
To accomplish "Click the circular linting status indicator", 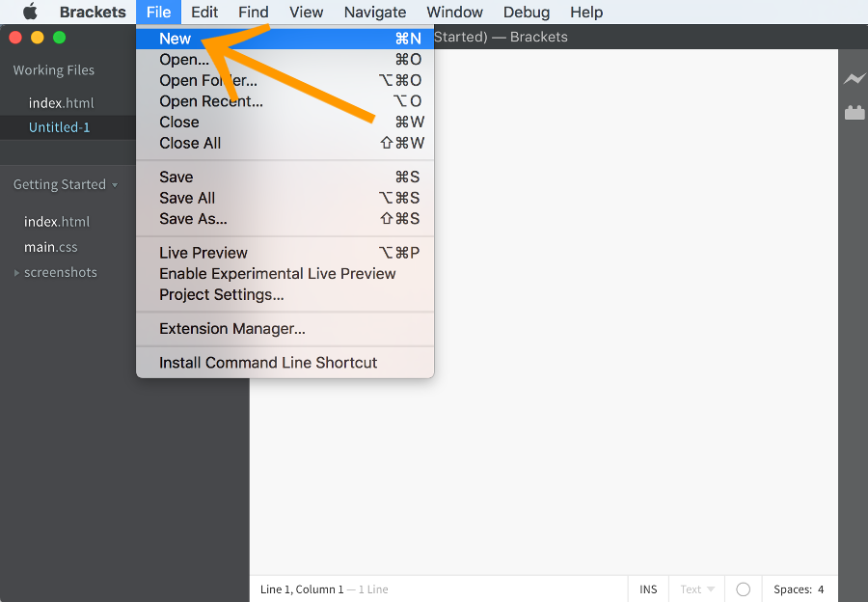I will point(743,589).
